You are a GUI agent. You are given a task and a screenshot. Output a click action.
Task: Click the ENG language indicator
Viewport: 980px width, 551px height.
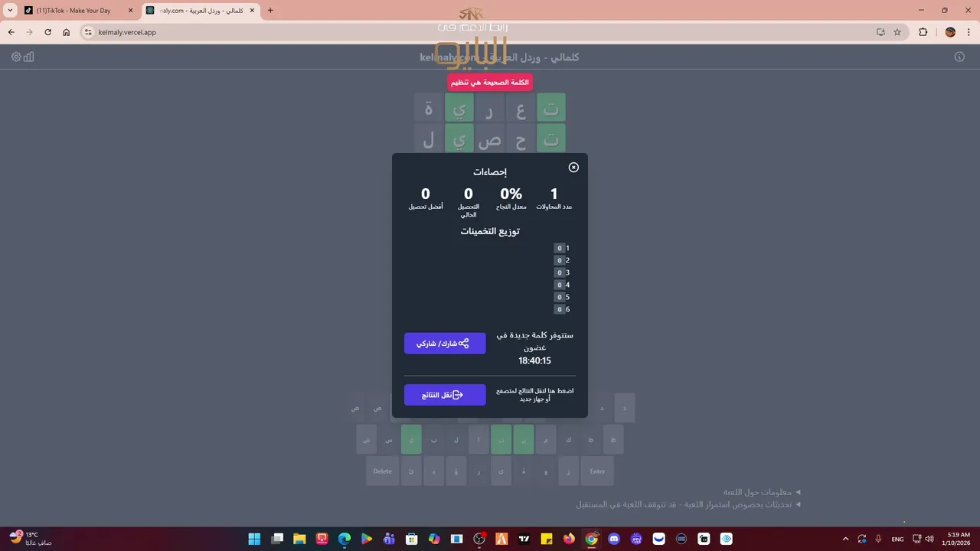[x=898, y=539]
